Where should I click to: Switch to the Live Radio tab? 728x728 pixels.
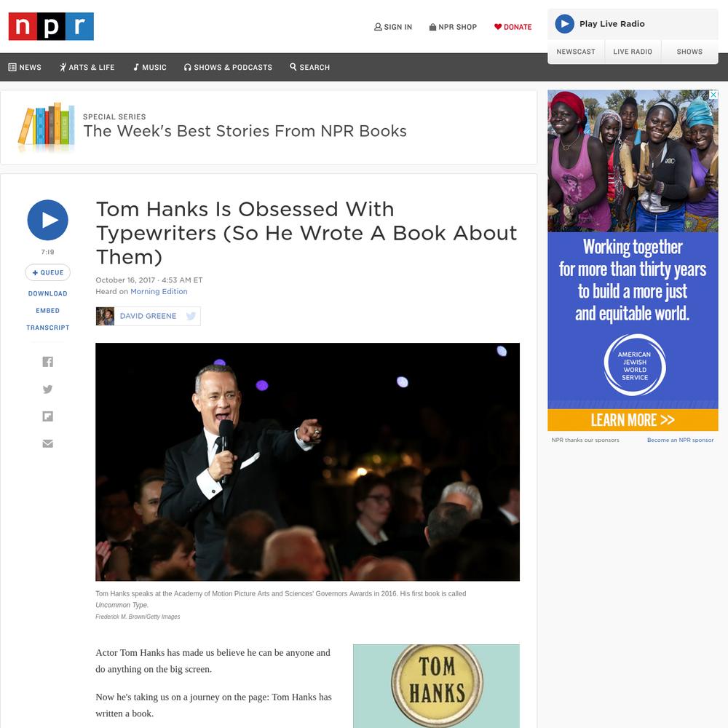pyautogui.click(x=633, y=52)
